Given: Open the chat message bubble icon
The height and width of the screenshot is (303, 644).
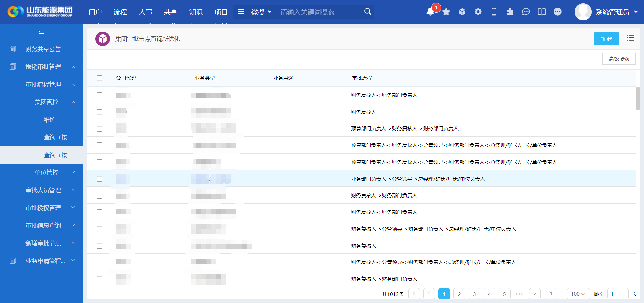Looking at the screenshot, I should click(x=526, y=12).
